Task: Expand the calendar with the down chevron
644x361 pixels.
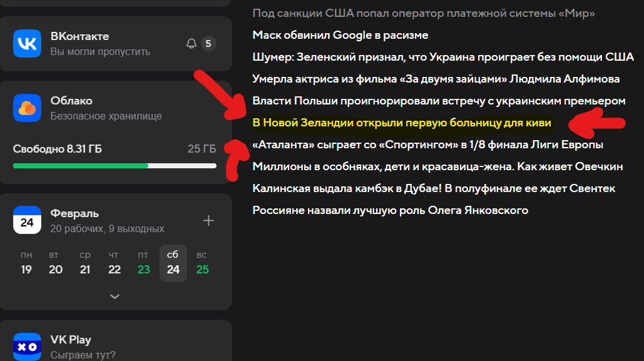Action: pyautogui.click(x=115, y=296)
